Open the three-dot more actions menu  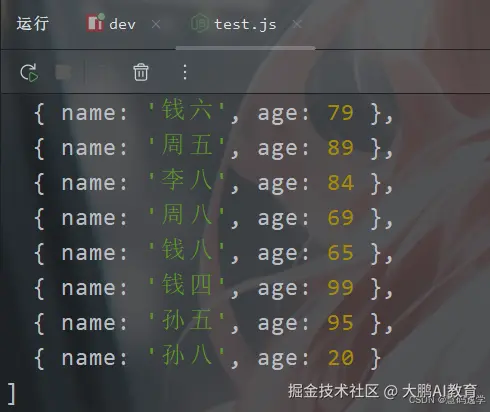[x=185, y=72]
